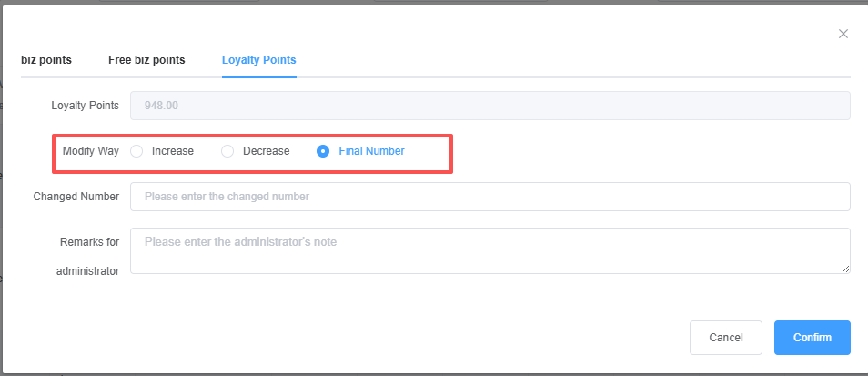Click into the administrator remarks text area
Screen dimensions: 868x376
[490, 250]
